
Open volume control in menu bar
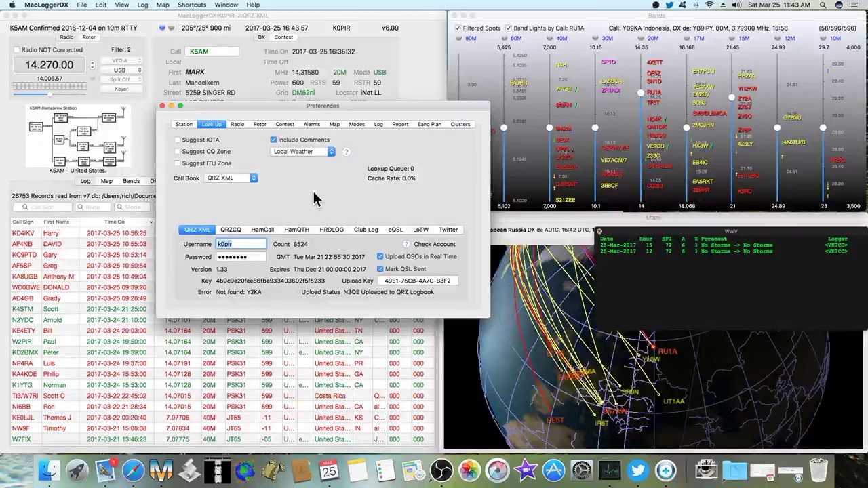pos(736,5)
